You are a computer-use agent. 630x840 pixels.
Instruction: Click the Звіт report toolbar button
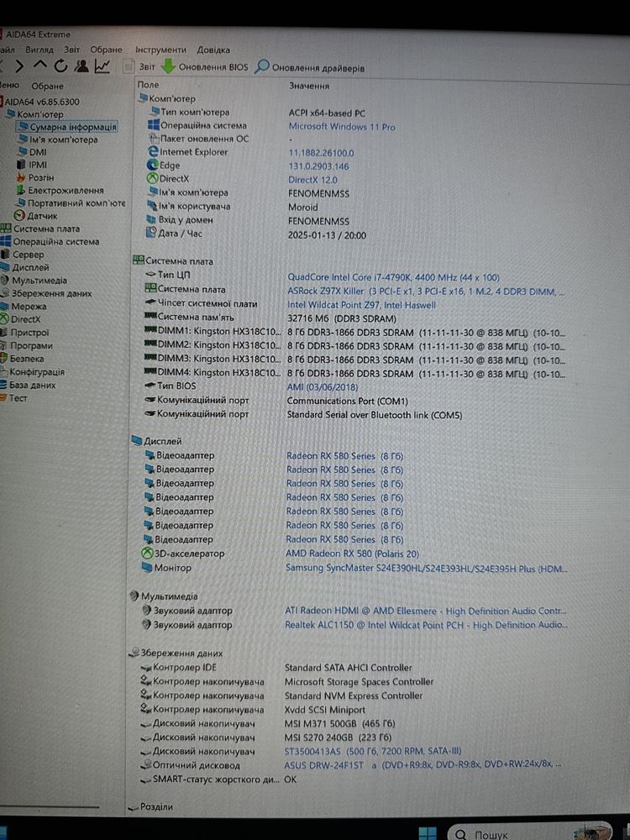pyautogui.click(x=139, y=66)
